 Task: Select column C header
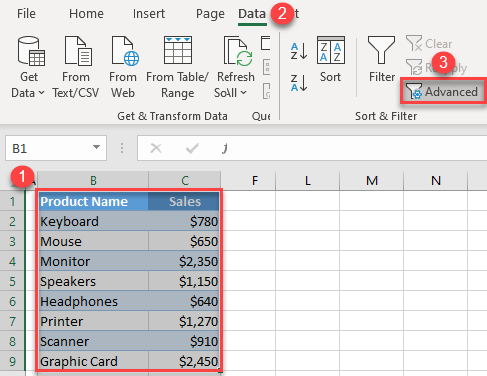point(185,180)
